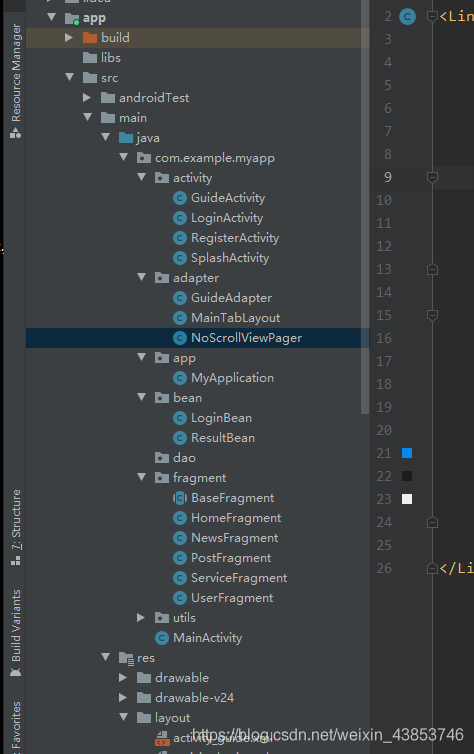The height and width of the screenshot is (754, 474).
Task: Collapse the layout folder
Action: pos(124,717)
